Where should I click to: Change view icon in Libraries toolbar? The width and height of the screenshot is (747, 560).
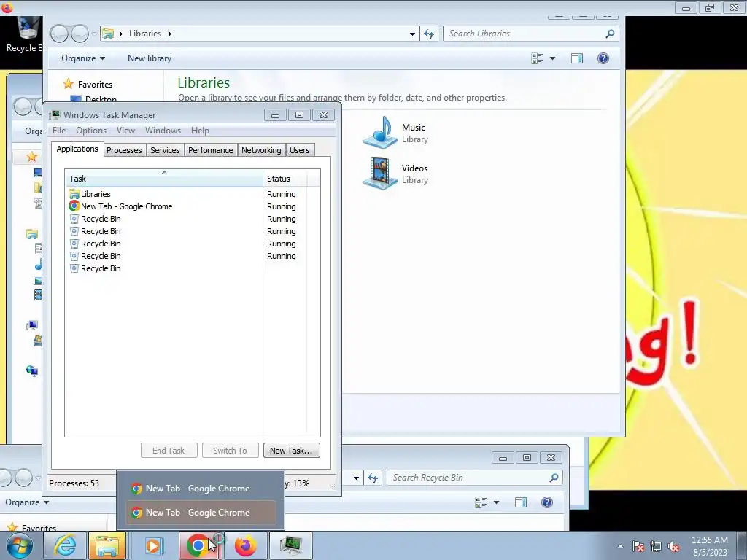(x=538, y=58)
